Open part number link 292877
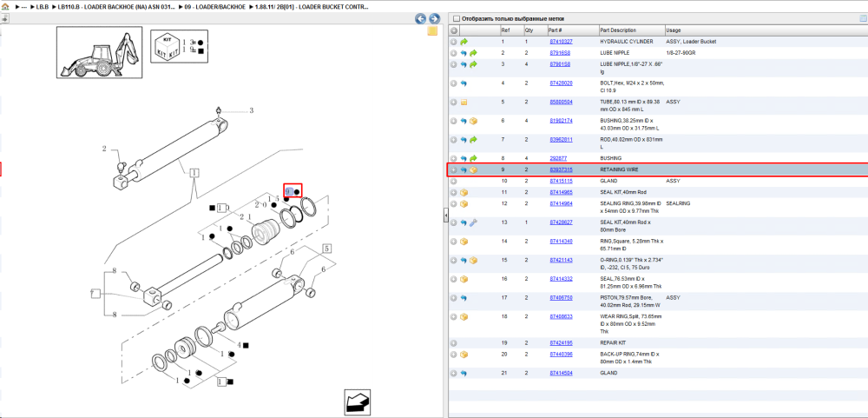 pyautogui.click(x=557, y=158)
